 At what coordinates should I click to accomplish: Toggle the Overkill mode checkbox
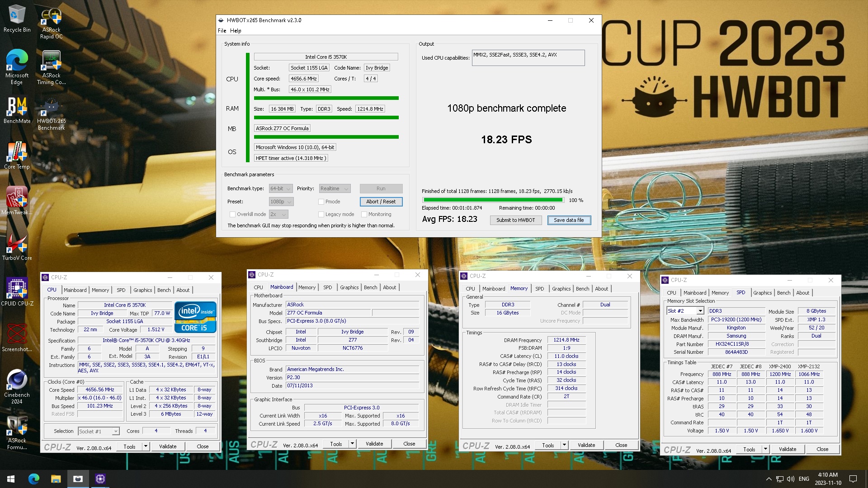(232, 214)
